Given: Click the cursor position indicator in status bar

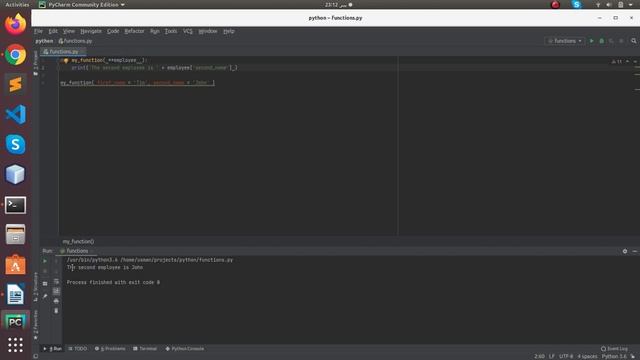Looking at the screenshot, I should click(539, 356).
